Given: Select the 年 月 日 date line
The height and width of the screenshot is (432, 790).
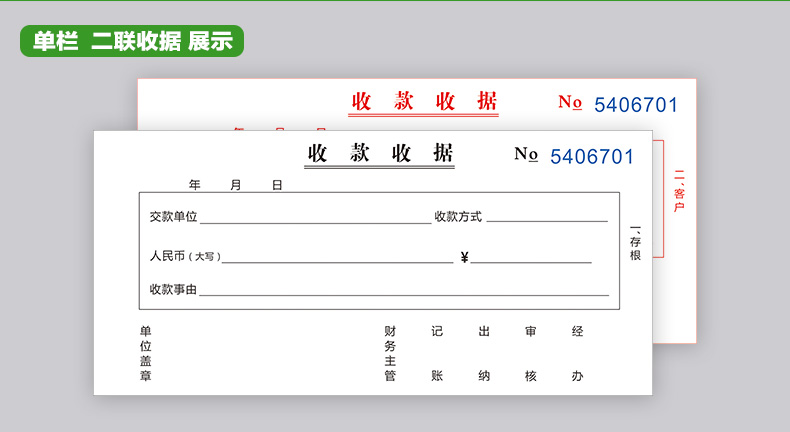Looking at the screenshot, I should [x=235, y=185].
